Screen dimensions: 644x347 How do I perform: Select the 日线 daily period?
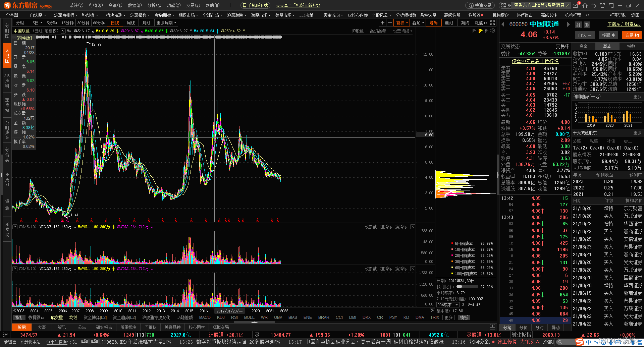115,23
